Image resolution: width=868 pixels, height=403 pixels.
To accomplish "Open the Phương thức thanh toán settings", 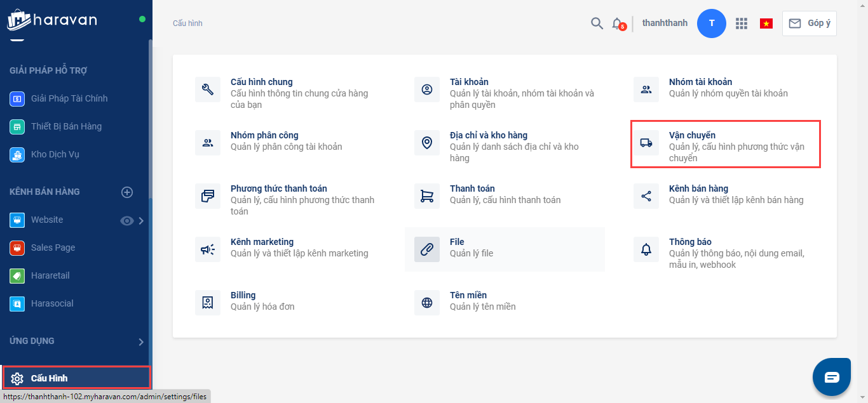I will coord(279,188).
